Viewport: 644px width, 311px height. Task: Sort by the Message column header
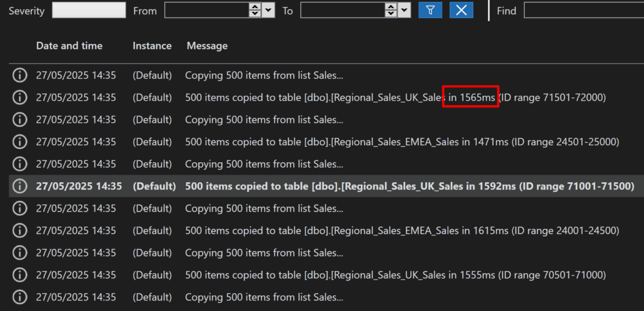(207, 46)
